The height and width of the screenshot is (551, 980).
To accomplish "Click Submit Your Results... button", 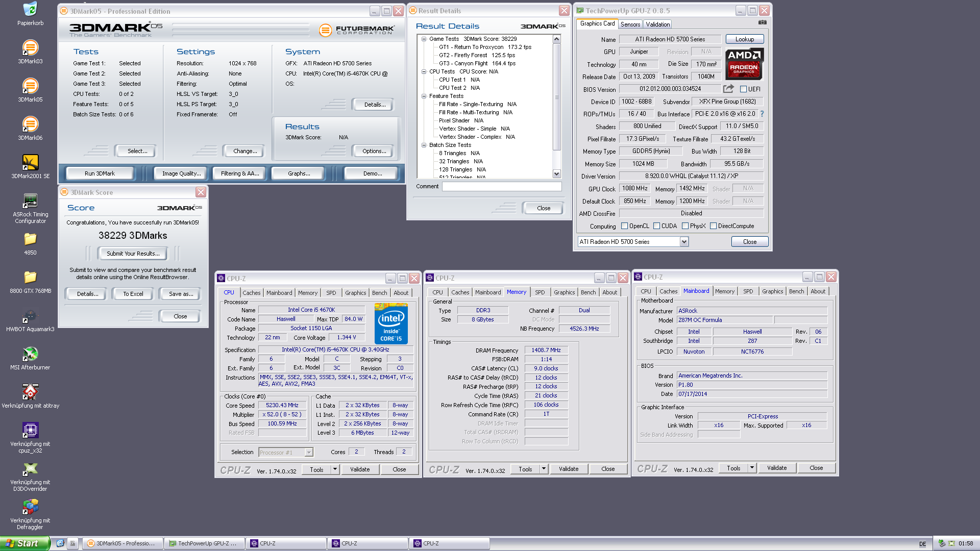I will coord(133,254).
